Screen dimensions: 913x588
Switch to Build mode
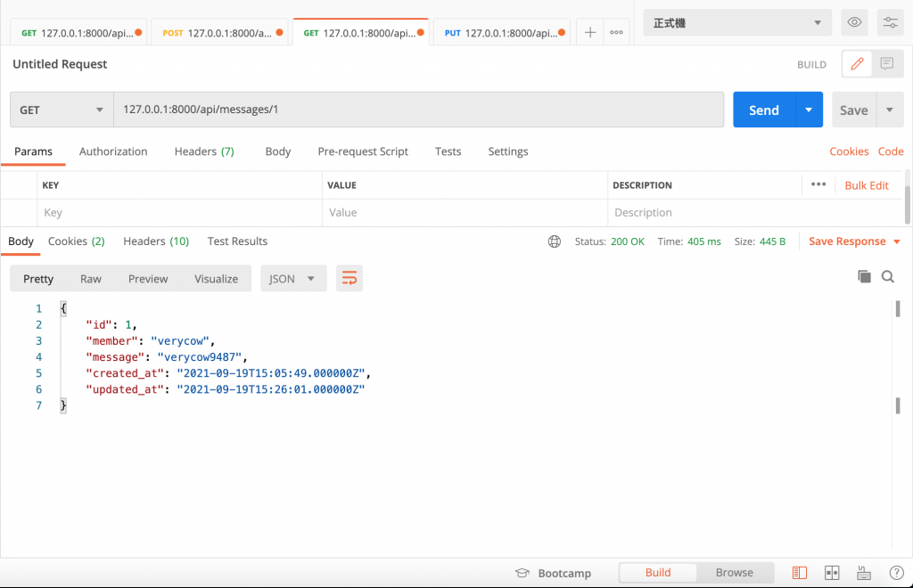tap(658, 573)
